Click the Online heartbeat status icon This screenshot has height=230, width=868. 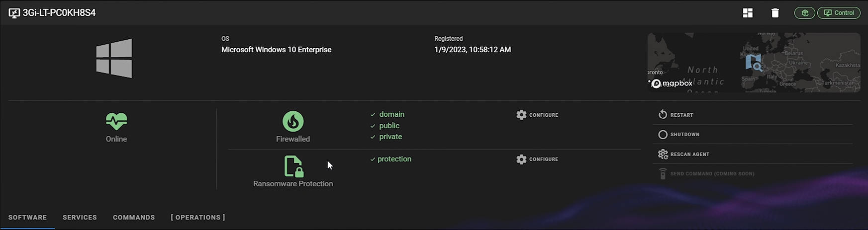pyautogui.click(x=116, y=121)
